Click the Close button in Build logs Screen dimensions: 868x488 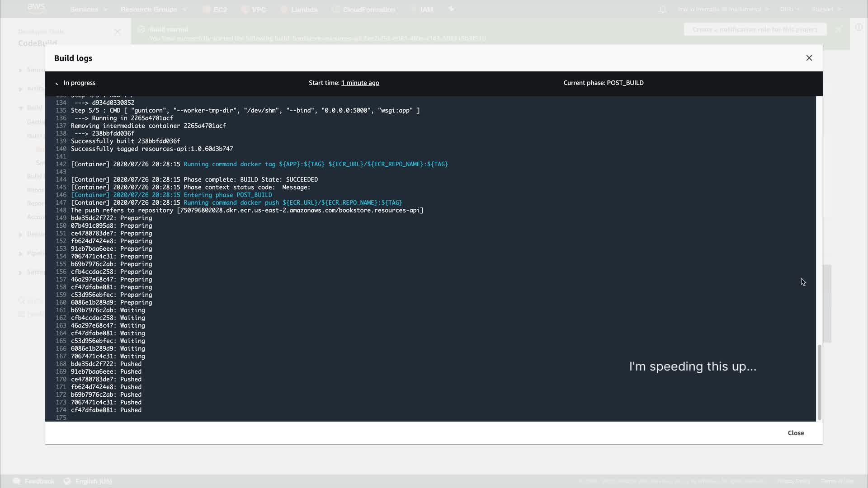tap(796, 433)
